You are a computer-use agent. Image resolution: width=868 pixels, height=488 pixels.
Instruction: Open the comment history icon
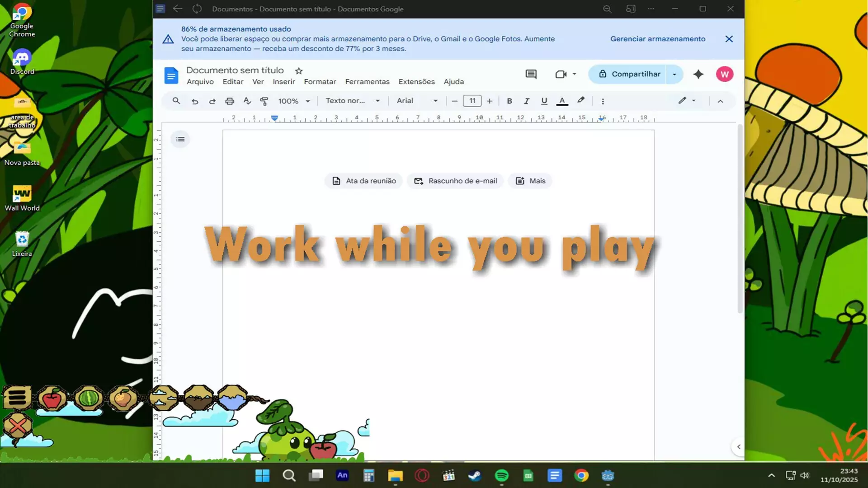tap(531, 74)
